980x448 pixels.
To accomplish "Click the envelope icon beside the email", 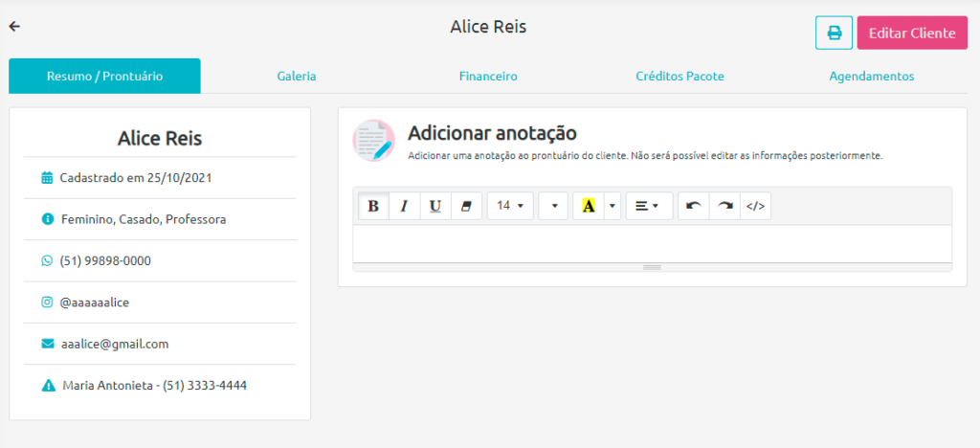I will tap(48, 344).
